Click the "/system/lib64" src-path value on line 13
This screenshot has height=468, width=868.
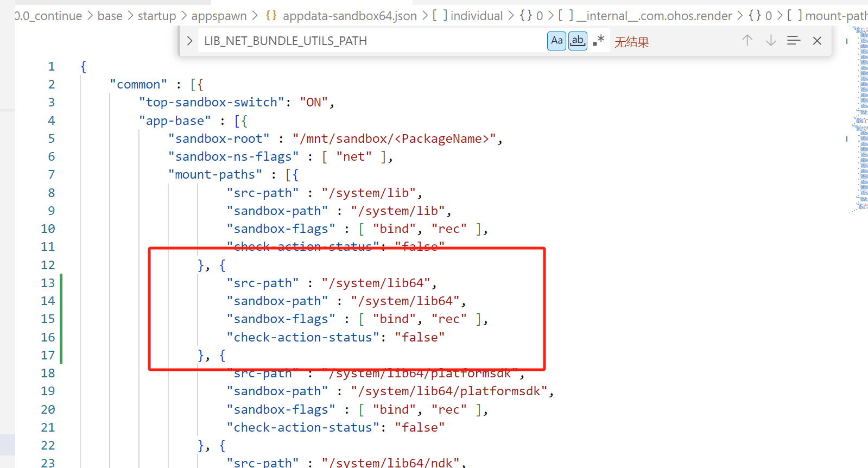click(376, 283)
